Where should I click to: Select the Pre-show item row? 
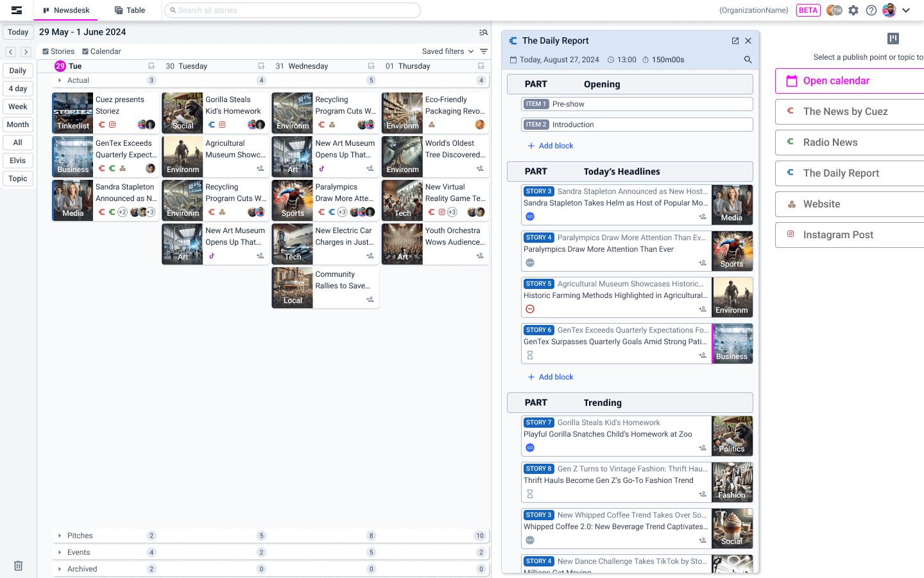pyautogui.click(x=637, y=104)
